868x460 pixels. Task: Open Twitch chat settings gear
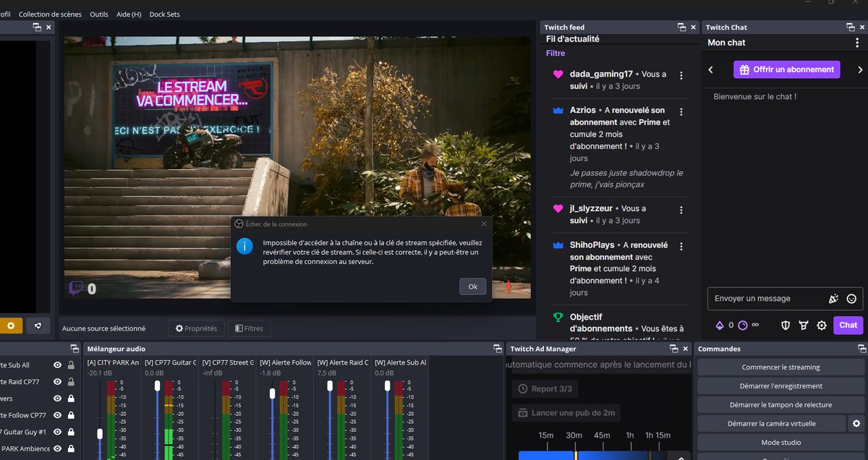point(822,325)
